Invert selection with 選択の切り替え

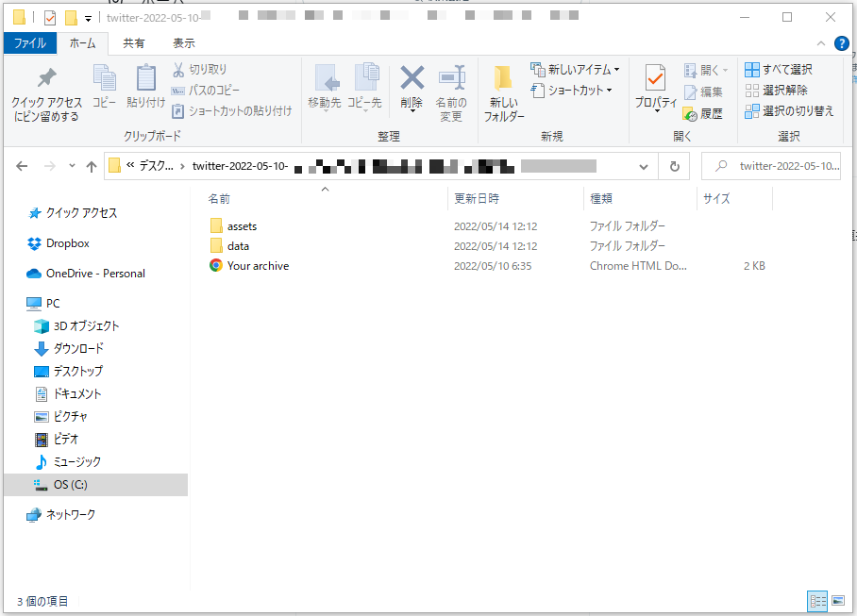pos(789,111)
